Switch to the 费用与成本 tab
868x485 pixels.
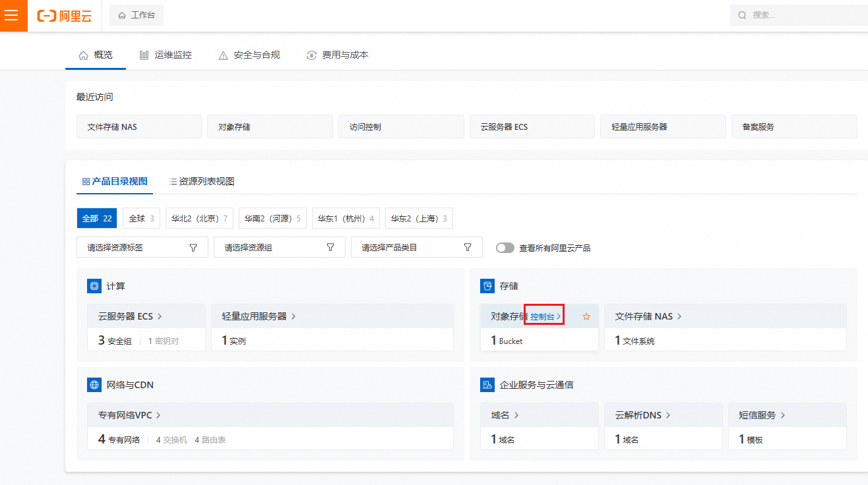(x=338, y=55)
